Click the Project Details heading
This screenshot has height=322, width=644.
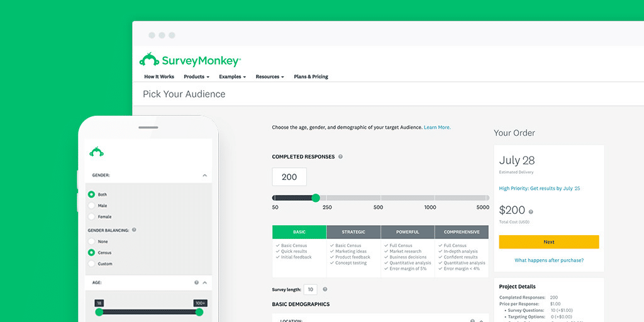click(517, 287)
